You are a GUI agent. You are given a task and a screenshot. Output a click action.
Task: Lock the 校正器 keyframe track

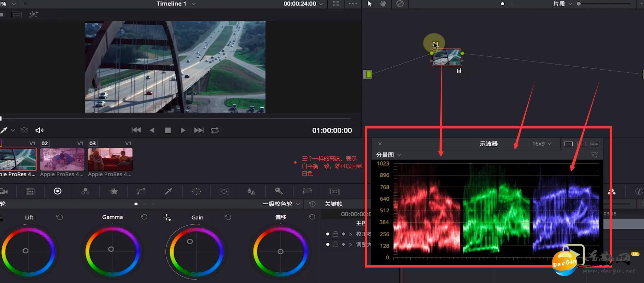click(336, 234)
